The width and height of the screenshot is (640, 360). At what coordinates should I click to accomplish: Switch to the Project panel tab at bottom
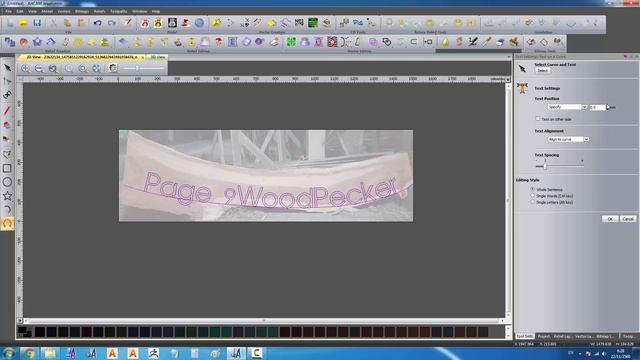tap(543, 336)
